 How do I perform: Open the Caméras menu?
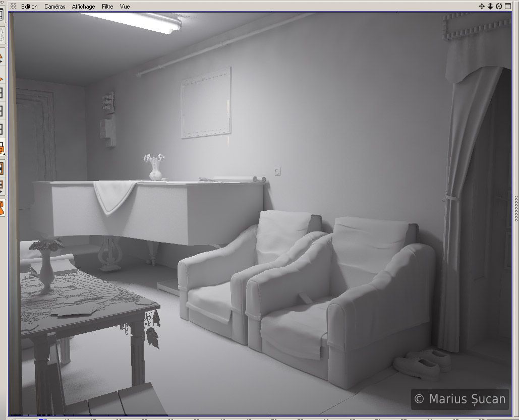54,7
